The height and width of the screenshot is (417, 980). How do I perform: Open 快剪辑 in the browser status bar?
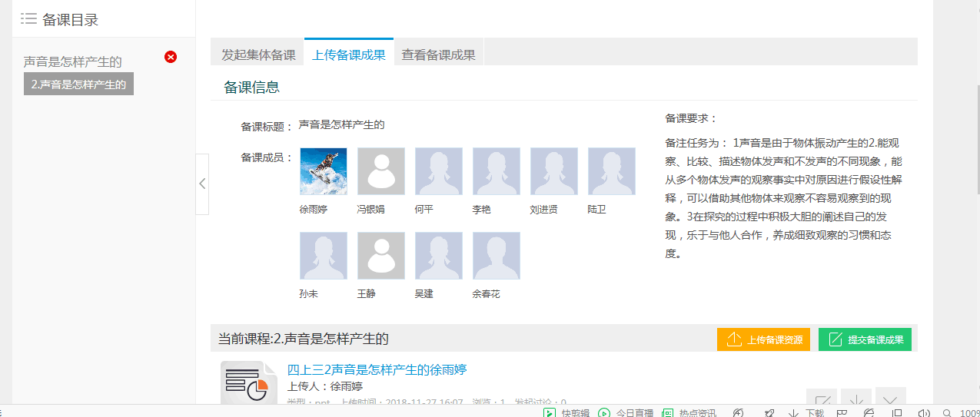567,412
